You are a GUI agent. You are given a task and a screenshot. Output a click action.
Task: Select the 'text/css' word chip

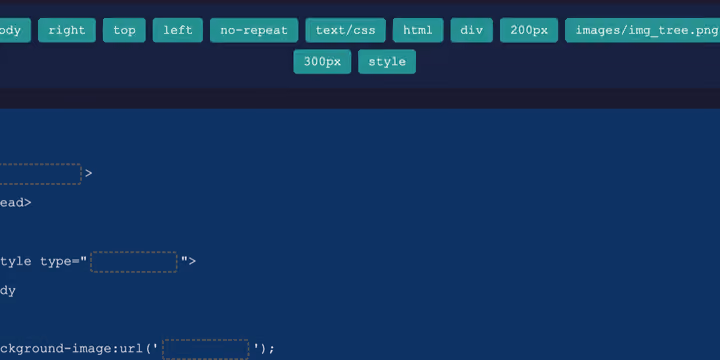345,30
